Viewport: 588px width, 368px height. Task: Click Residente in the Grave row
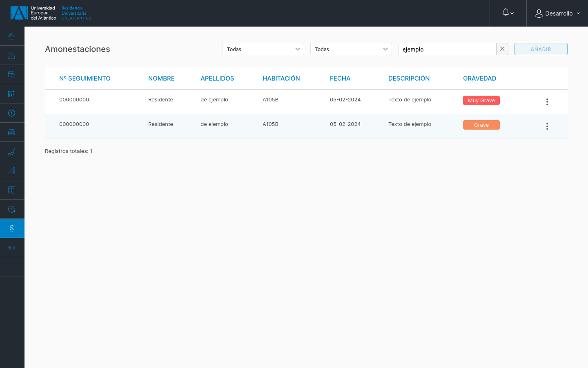point(160,124)
